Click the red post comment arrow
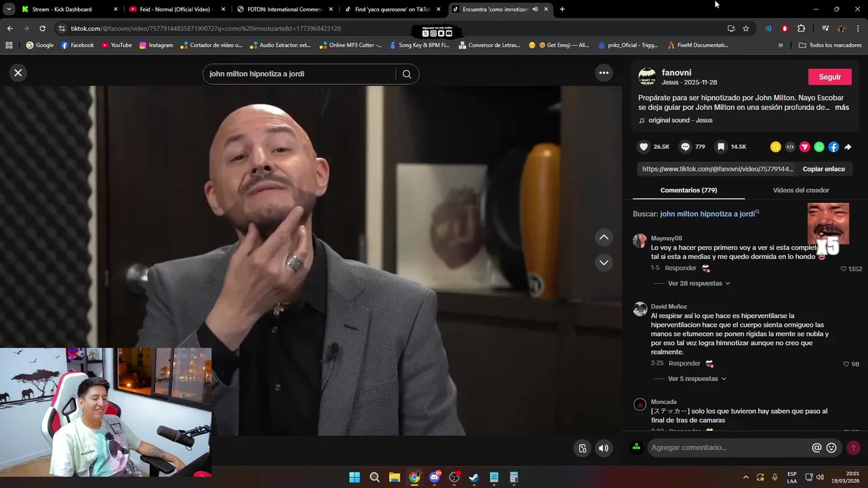The height and width of the screenshot is (488, 868). (x=853, y=447)
